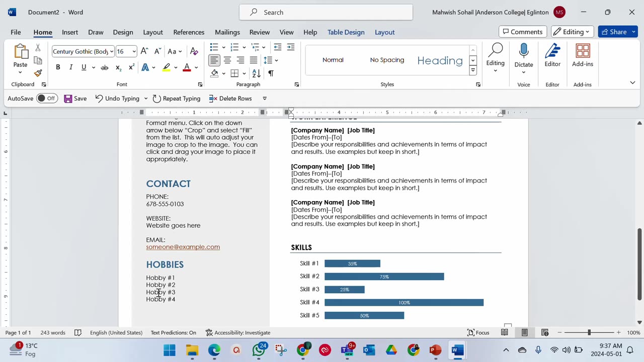Shrink the font size icon
The image size is (644, 362).
coord(157,51)
